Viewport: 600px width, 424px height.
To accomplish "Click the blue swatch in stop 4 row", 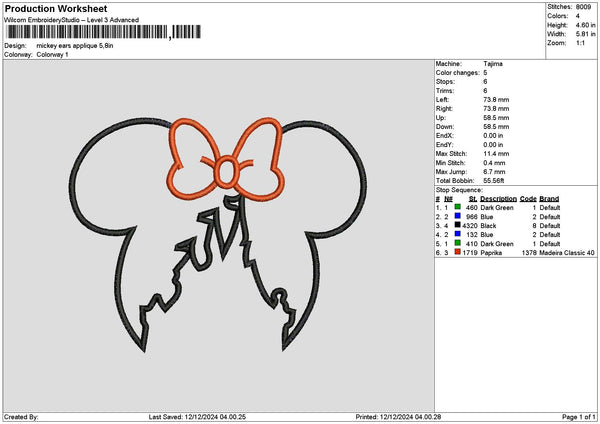I will point(458,234).
